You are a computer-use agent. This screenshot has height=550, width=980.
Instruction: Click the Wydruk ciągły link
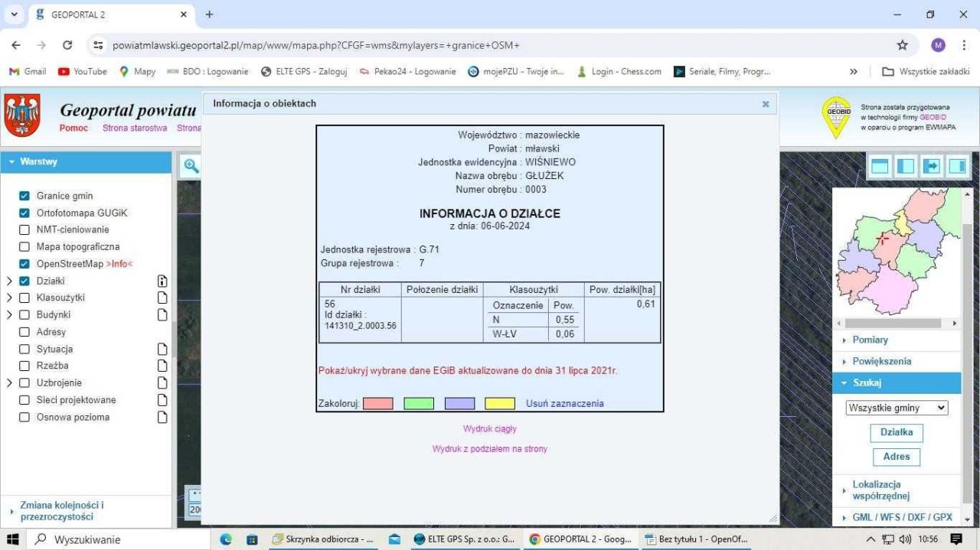(x=490, y=429)
